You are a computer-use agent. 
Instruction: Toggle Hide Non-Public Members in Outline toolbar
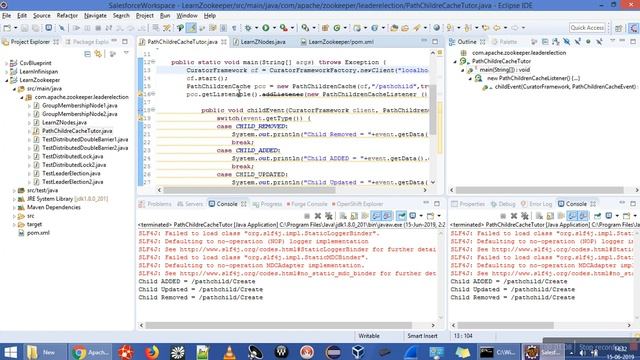[588, 42]
